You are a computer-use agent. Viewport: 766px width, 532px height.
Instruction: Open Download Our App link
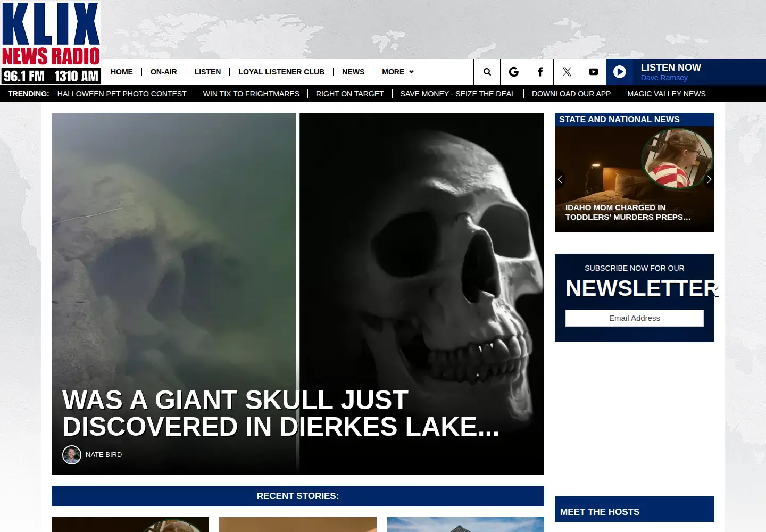[x=571, y=94]
